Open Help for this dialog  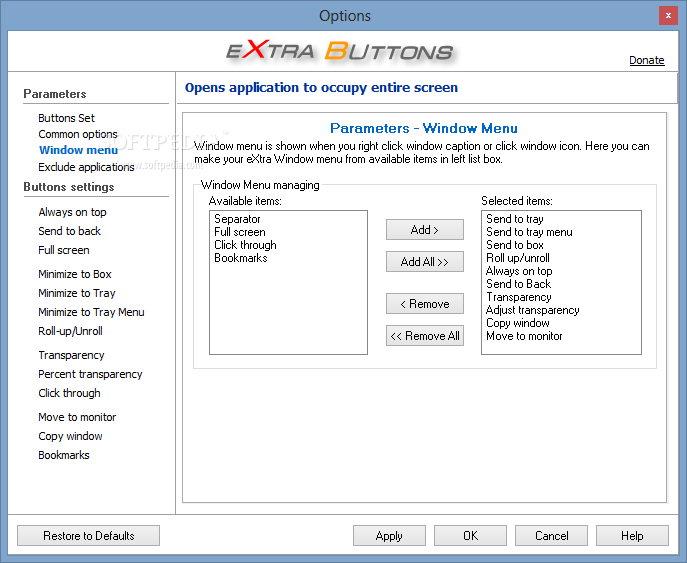point(632,535)
